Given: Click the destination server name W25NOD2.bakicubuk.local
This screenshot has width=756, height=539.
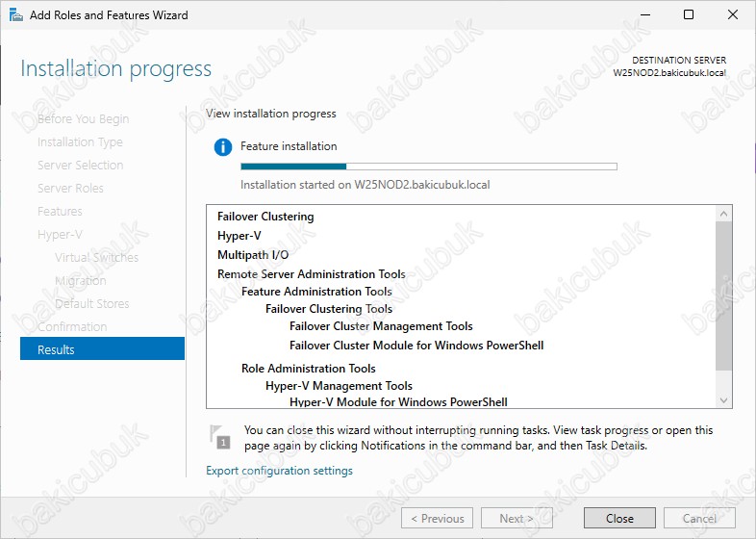Looking at the screenshot, I should click(669, 73).
